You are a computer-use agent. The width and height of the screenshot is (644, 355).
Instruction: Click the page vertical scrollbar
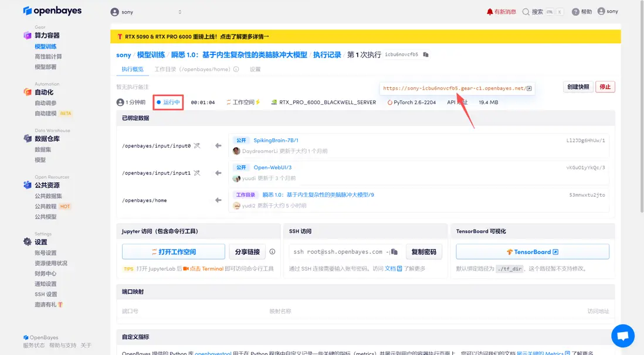point(642,107)
